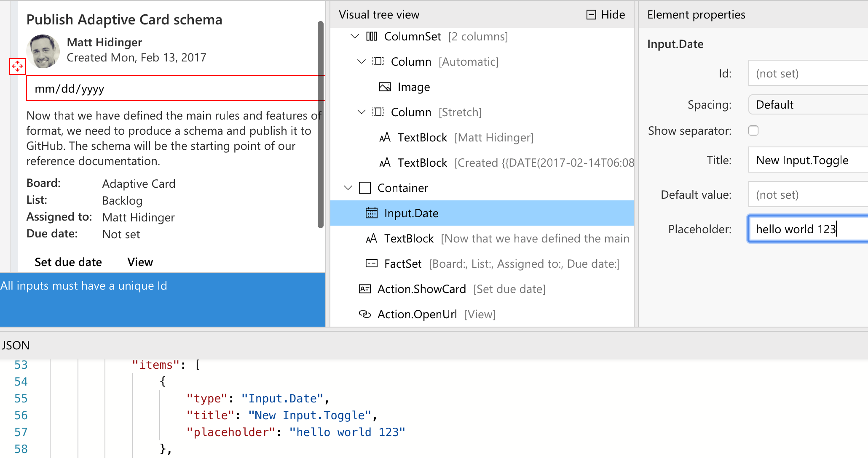
Task: Click the Action.ShowCard icon
Action: point(365,289)
